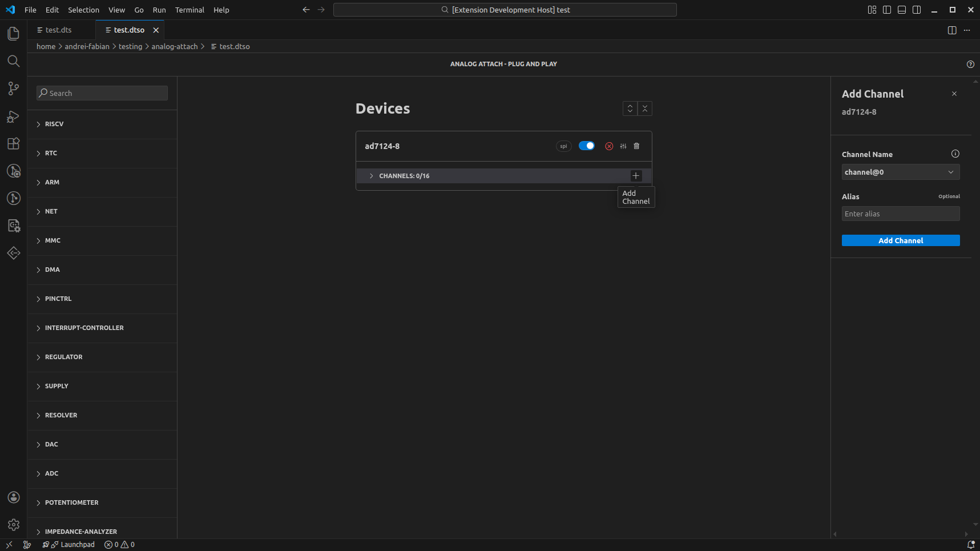Open the help icon beside Analog Attach header
Screen dimensions: 980x551
(x=971, y=64)
